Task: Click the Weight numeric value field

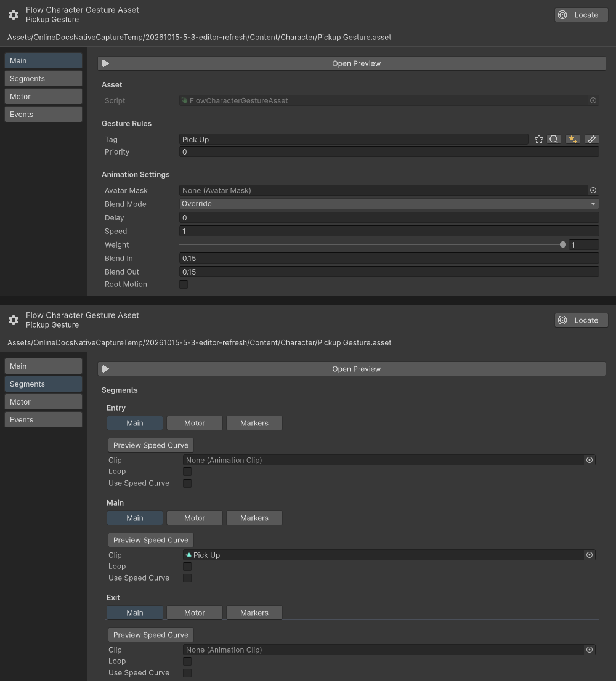Action: 584,244
